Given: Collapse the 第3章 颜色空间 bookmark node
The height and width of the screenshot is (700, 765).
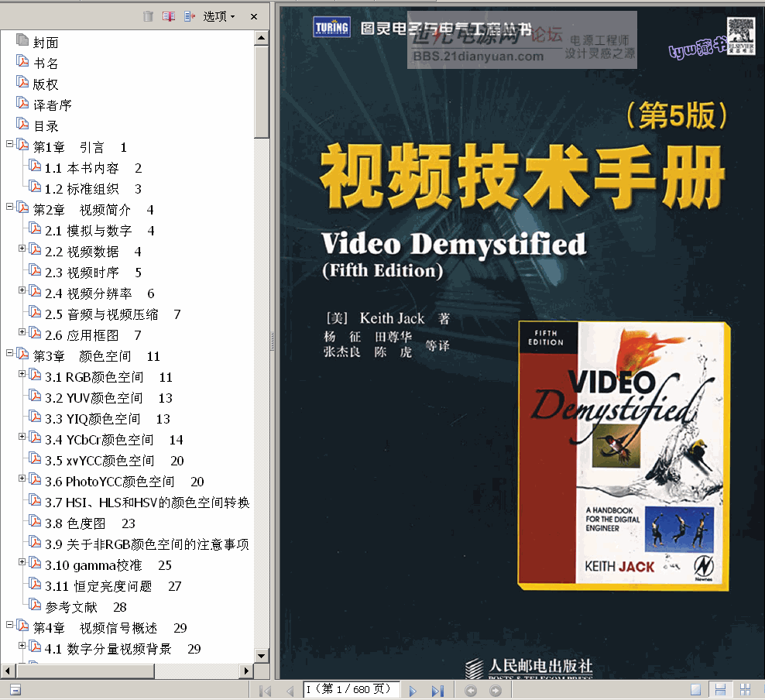Looking at the screenshot, I should (x=9, y=352).
